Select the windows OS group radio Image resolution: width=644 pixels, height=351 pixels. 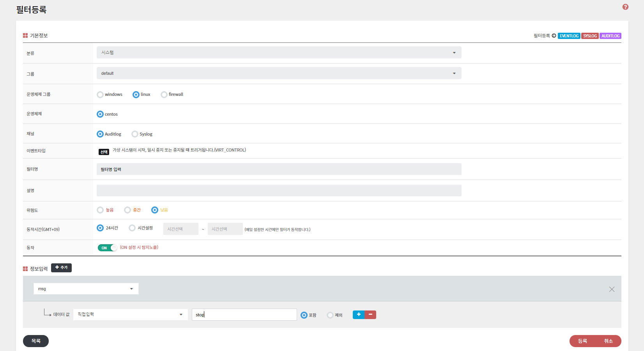click(x=100, y=95)
